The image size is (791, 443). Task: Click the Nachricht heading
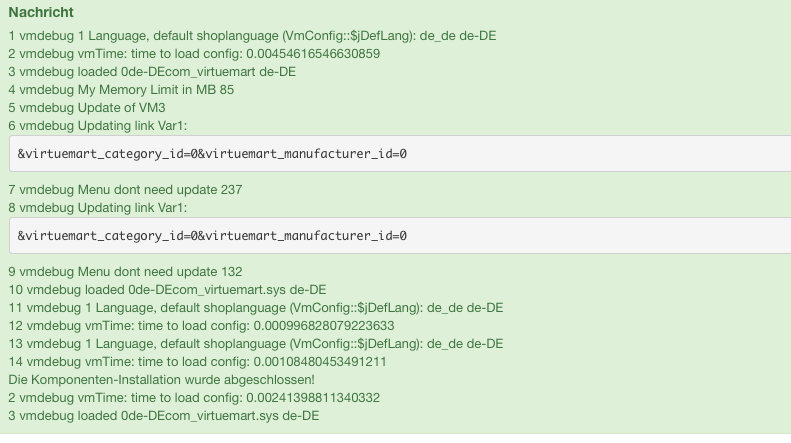coord(40,12)
